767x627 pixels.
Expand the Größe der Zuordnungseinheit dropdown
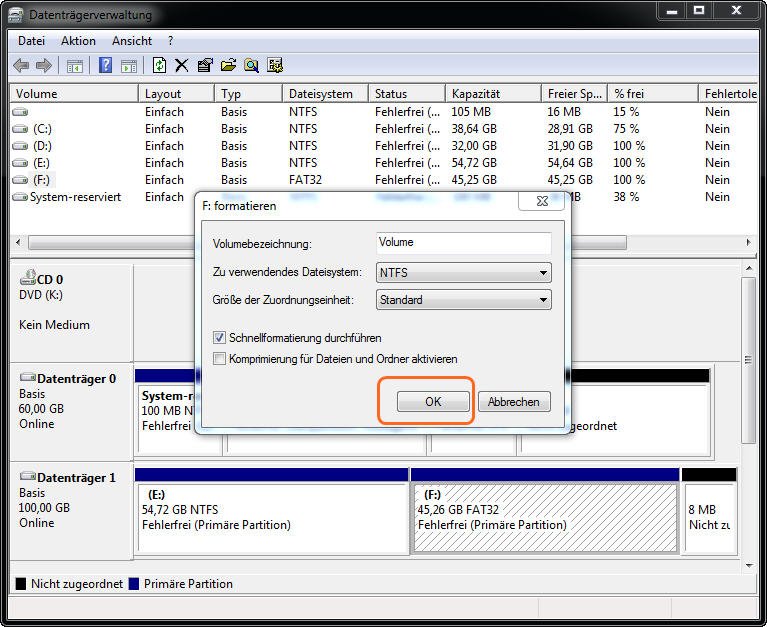coord(464,299)
